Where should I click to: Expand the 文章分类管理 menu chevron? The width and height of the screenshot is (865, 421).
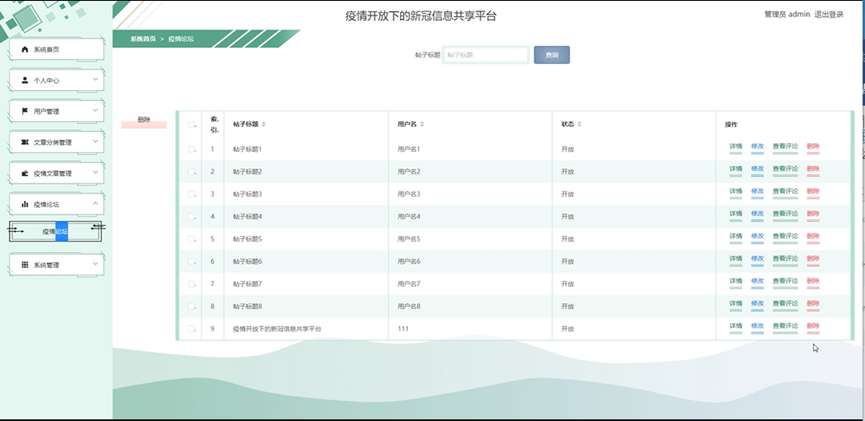(95, 141)
